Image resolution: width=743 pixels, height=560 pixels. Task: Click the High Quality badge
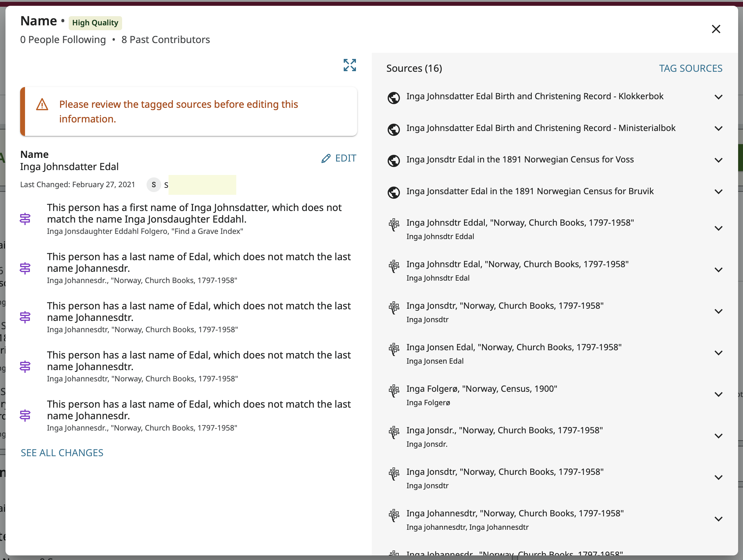[x=95, y=23]
